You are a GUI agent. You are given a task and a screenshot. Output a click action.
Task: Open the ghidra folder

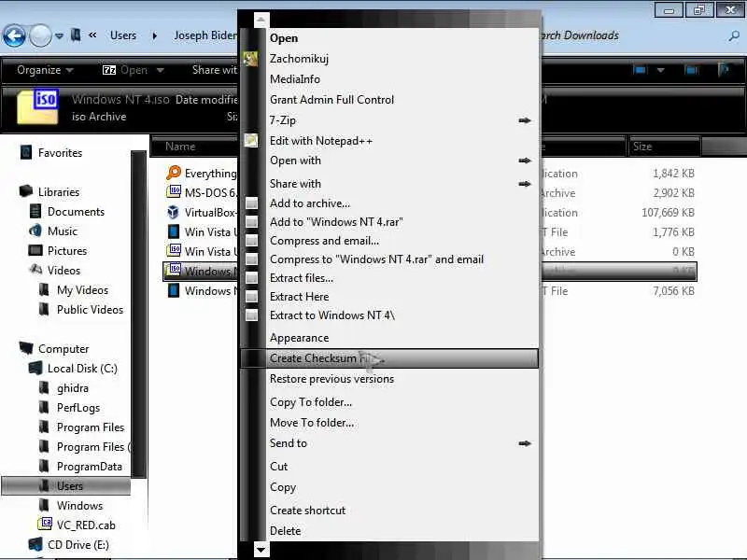[x=73, y=387]
